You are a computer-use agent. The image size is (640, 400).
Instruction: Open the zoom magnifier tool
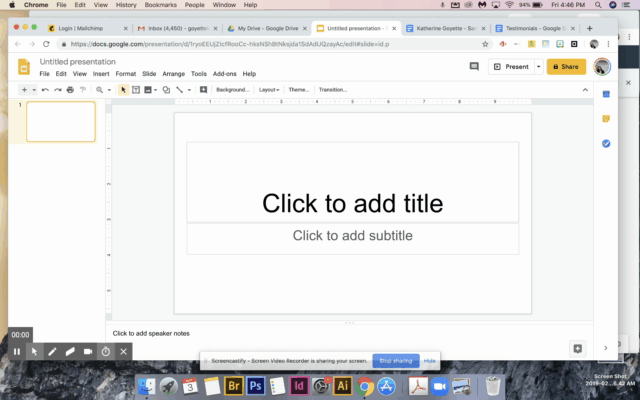click(x=99, y=90)
